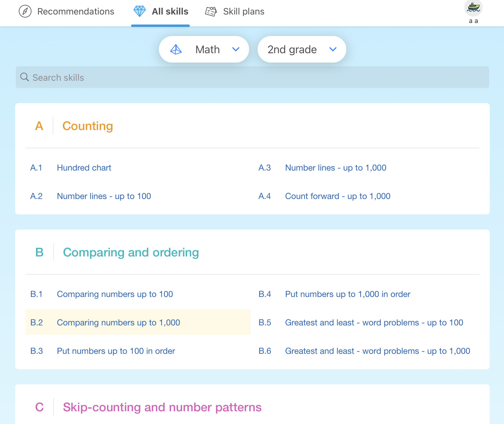Switch to the Skill plans tab
The height and width of the screenshot is (424, 504).
tap(243, 11)
